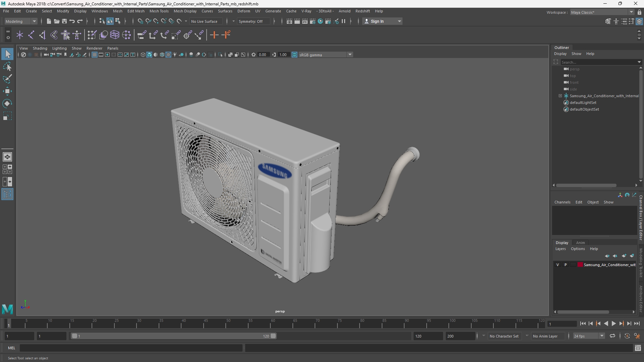644x362 pixels.
Task: Open the Modeling menu set dropdown
Action: (21, 21)
